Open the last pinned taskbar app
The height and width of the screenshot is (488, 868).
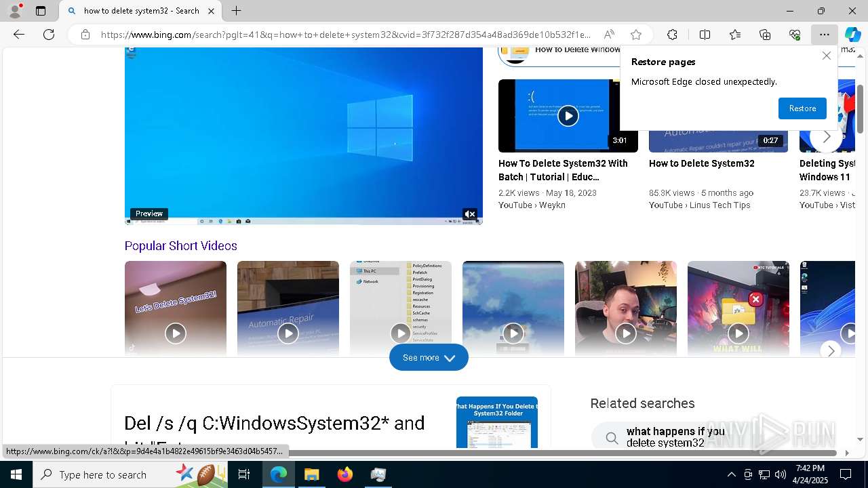pos(378,474)
